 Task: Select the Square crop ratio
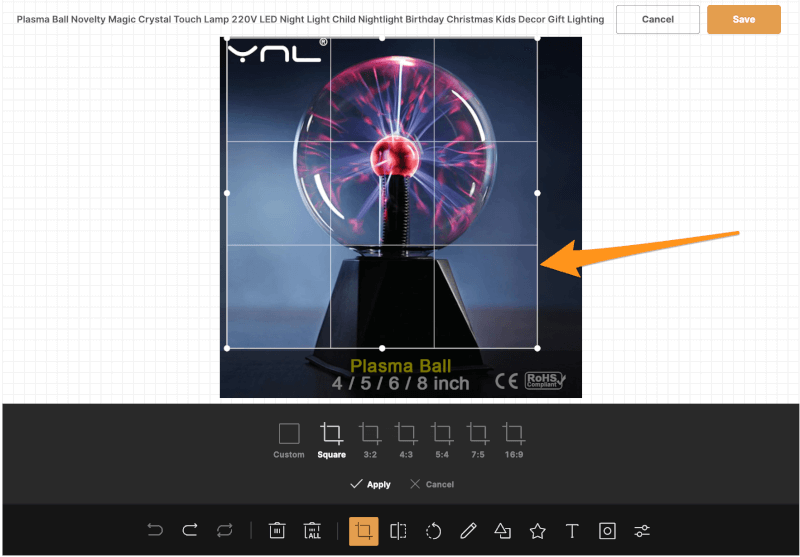[332, 441]
